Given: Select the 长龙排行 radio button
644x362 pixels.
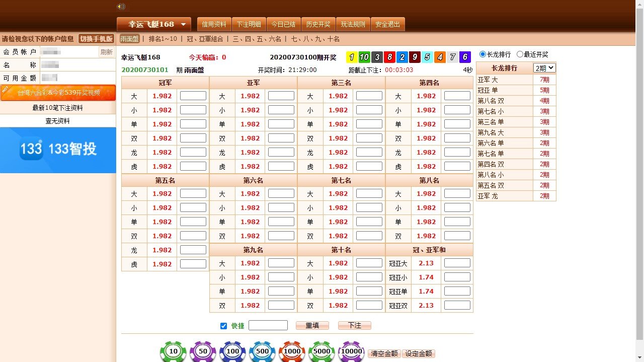Looking at the screenshot, I should (x=483, y=54).
